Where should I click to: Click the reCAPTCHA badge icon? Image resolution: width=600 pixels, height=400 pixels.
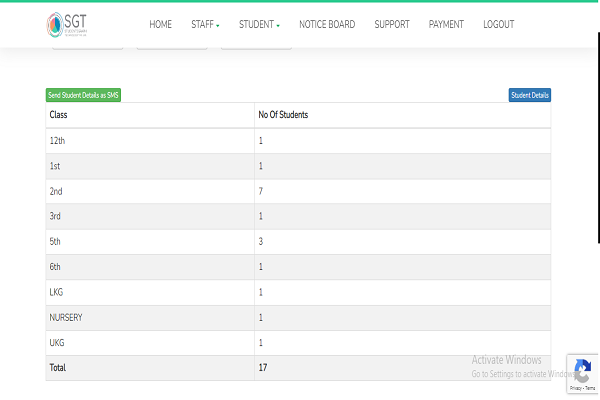(582, 368)
